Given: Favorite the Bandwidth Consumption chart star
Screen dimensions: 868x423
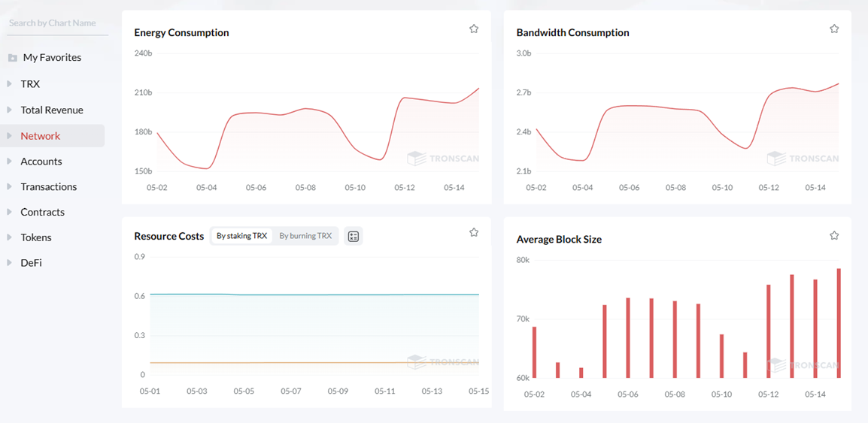Looking at the screenshot, I should [x=834, y=29].
